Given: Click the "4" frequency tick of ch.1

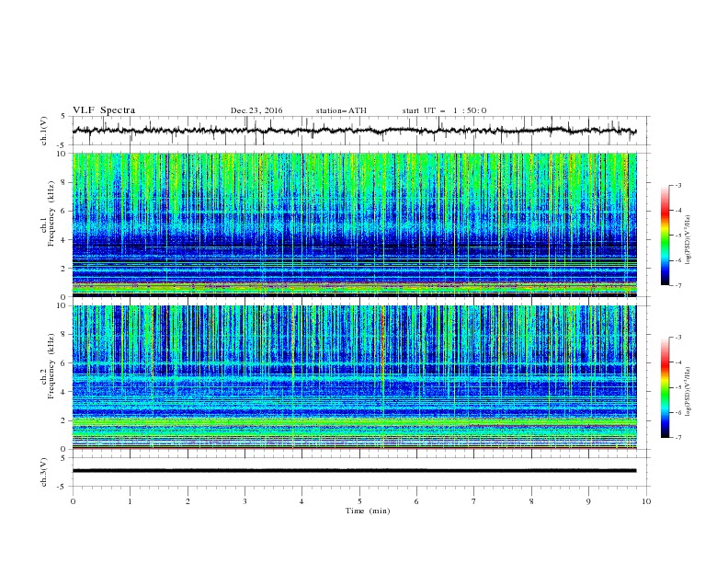Looking at the screenshot, I should tap(64, 240).
